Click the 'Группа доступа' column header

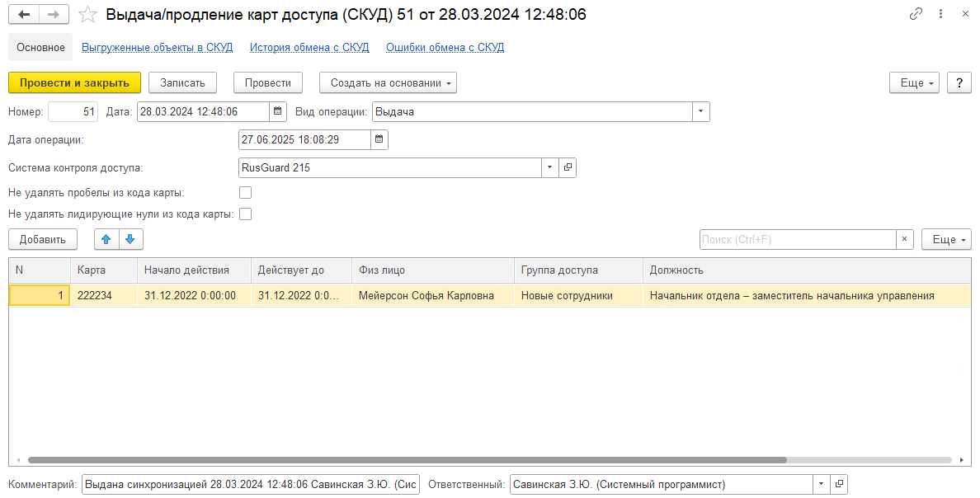pos(579,270)
